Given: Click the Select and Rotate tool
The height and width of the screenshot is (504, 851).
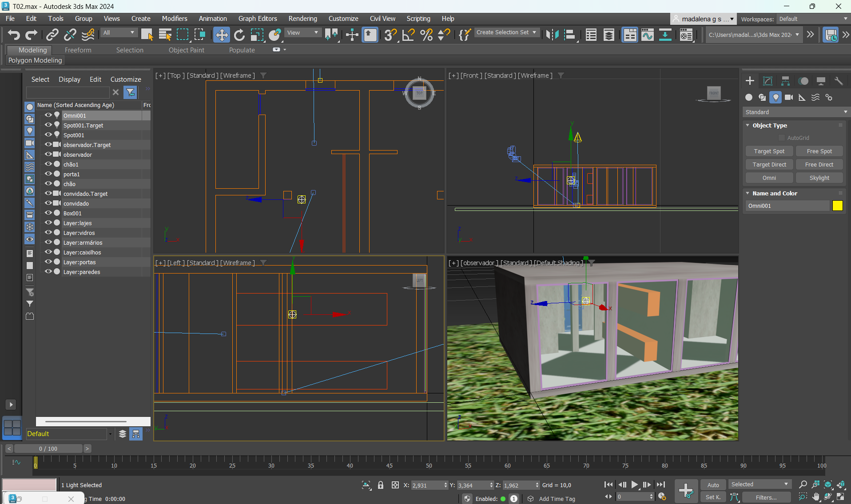Looking at the screenshot, I should coord(239,35).
